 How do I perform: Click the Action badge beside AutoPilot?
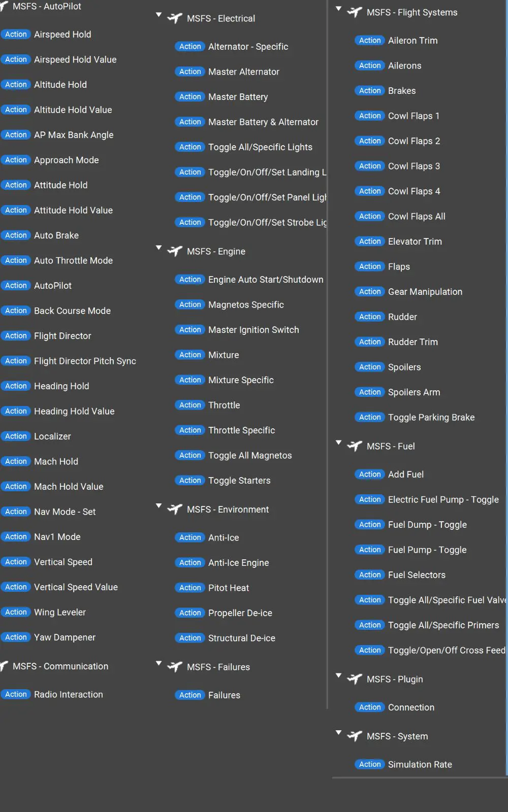[x=16, y=286]
